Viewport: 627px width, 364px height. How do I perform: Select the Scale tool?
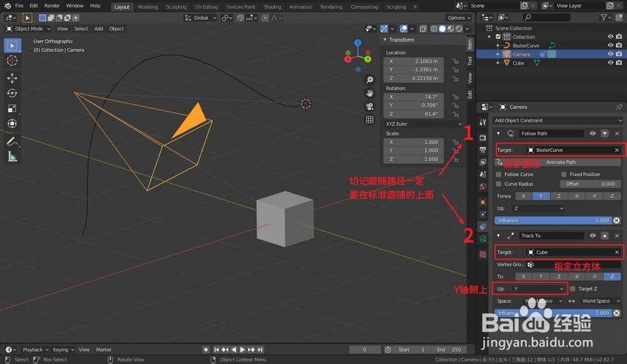13,108
